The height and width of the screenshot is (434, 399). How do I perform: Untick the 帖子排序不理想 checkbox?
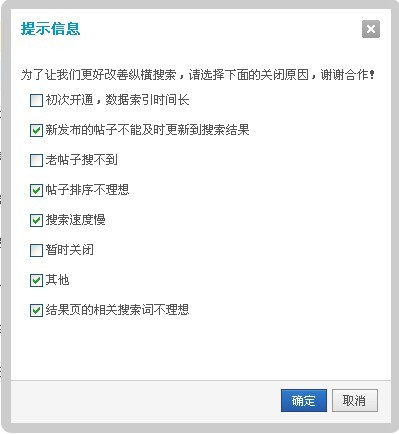(36, 190)
